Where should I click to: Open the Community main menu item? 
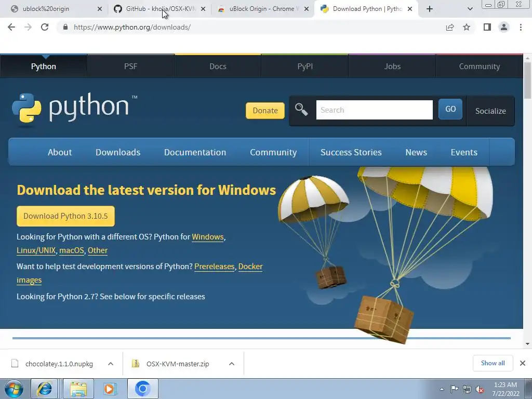(273, 152)
